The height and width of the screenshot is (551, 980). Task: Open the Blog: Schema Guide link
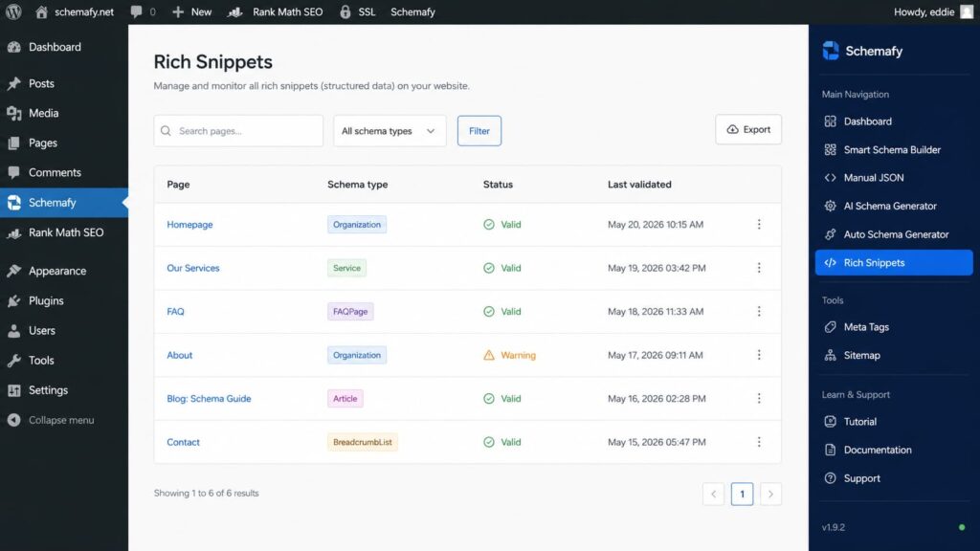209,399
